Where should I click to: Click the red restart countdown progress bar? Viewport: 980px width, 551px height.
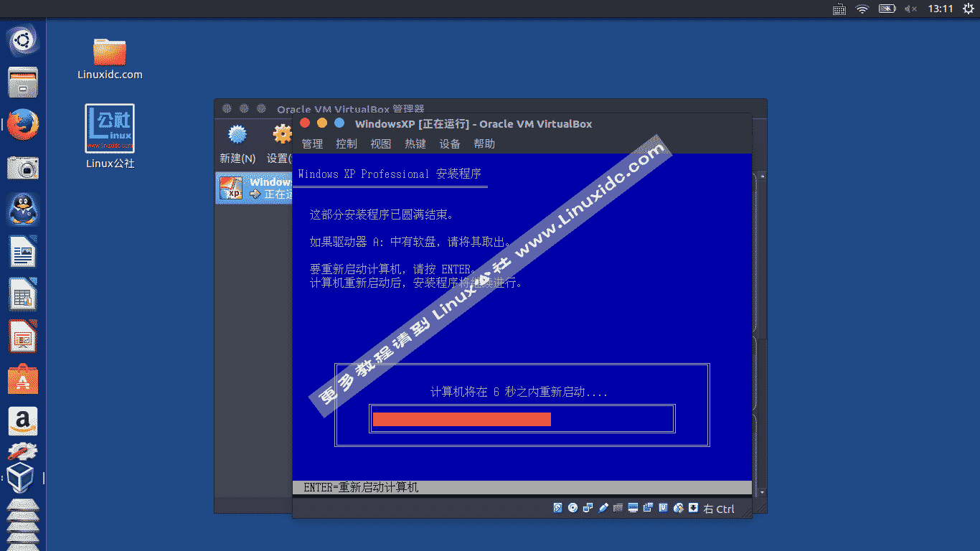coord(462,419)
